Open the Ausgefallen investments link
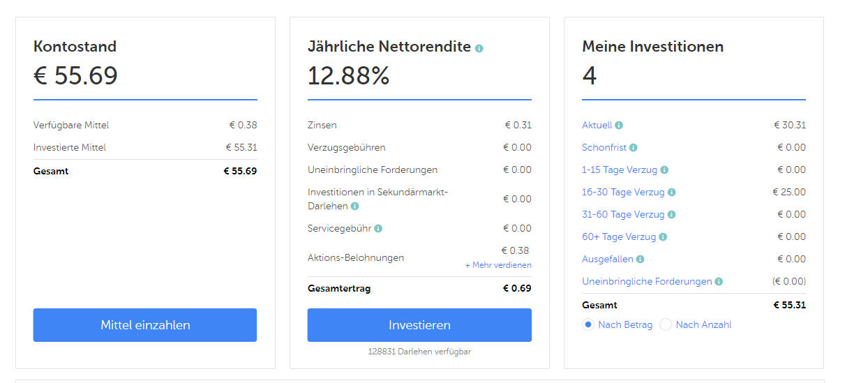Image resolution: width=868 pixels, height=383 pixels. click(x=608, y=260)
